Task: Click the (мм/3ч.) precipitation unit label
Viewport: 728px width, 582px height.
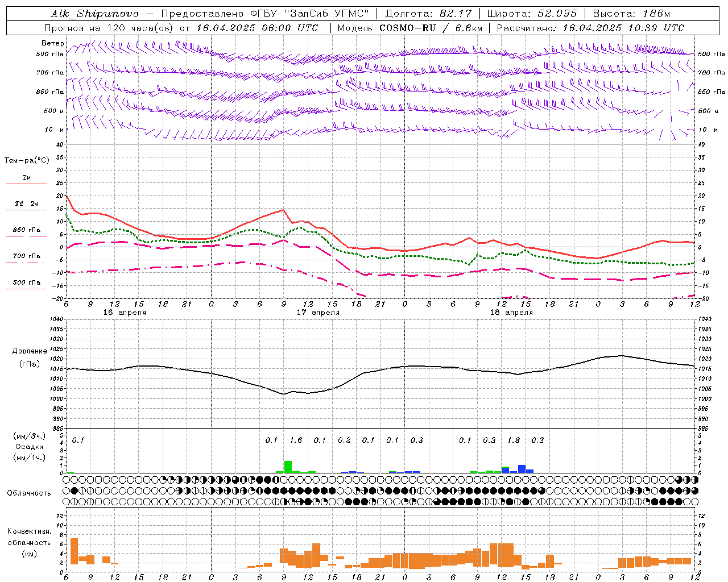Action: pos(30,436)
